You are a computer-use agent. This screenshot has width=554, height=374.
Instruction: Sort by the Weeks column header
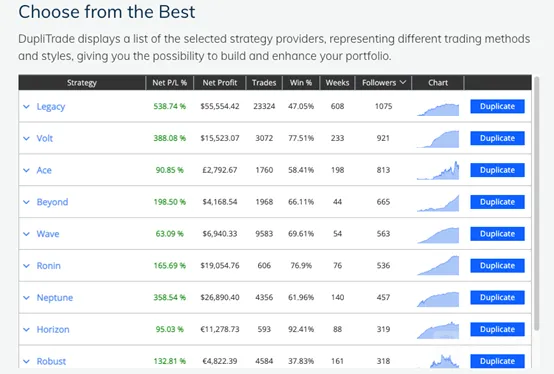[337, 83]
